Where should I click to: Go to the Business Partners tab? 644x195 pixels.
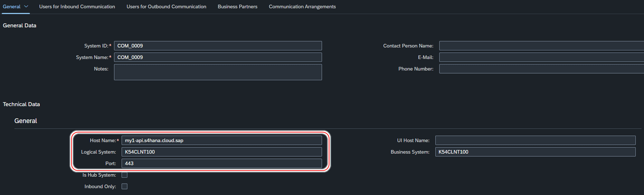[237, 6]
